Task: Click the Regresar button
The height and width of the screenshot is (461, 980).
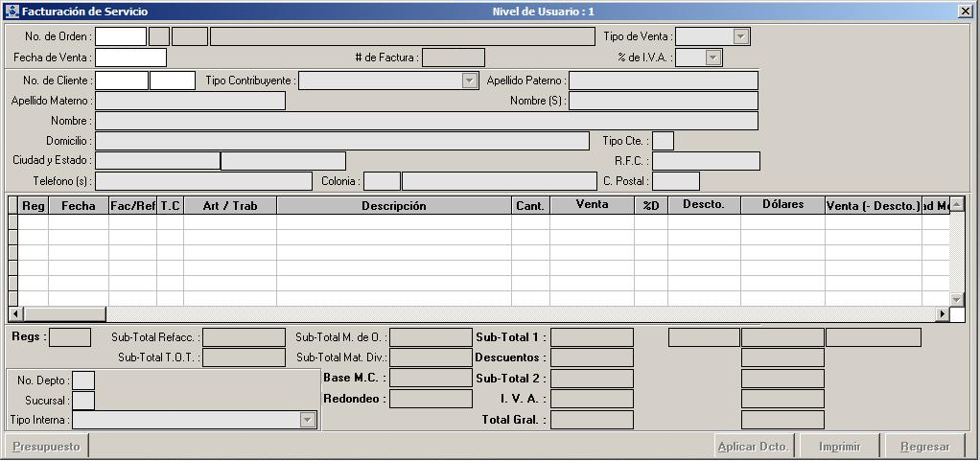Action: 924,447
